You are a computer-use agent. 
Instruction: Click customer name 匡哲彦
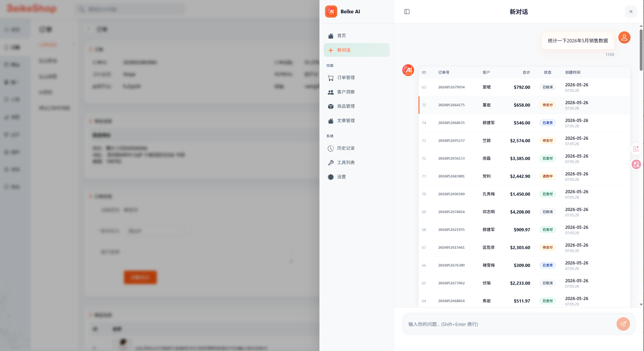click(x=489, y=247)
